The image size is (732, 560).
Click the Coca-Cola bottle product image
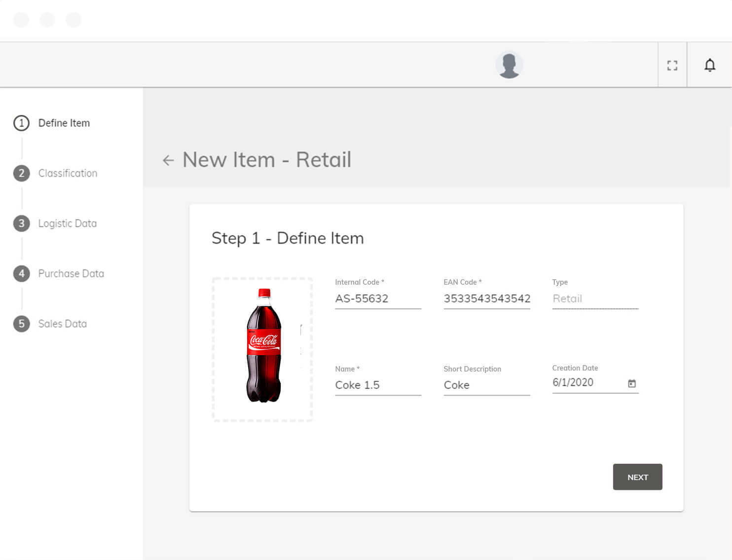pos(264,345)
